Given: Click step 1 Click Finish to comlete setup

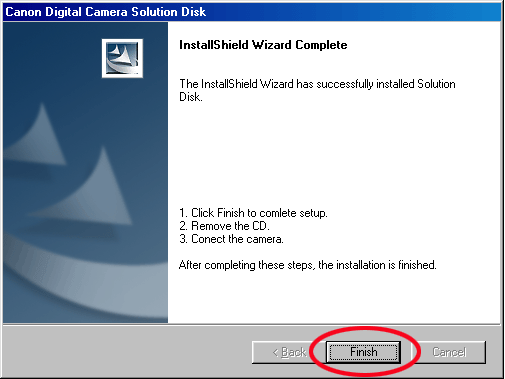Looking at the screenshot, I should [253, 213].
